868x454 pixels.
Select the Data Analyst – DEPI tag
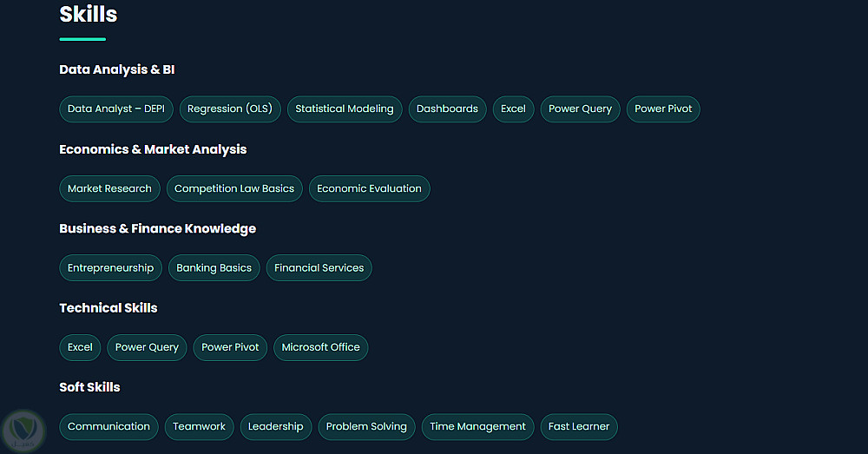click(116, 109)
